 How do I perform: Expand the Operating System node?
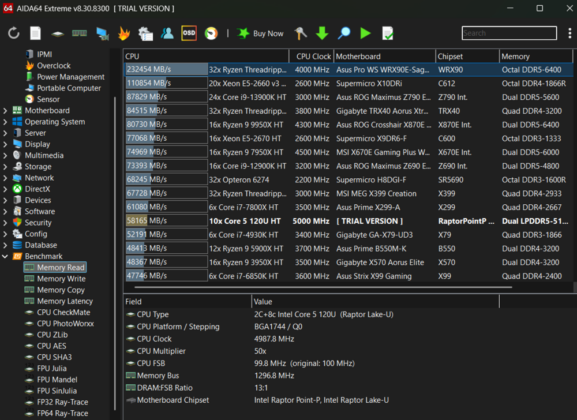coord(5,122)
